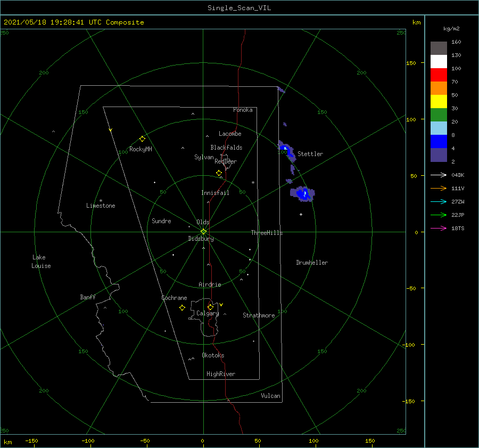The height and width of the screenshot is (448, 479).
Task: Click the Cochrane city label
Action: [x=174, y=298]
